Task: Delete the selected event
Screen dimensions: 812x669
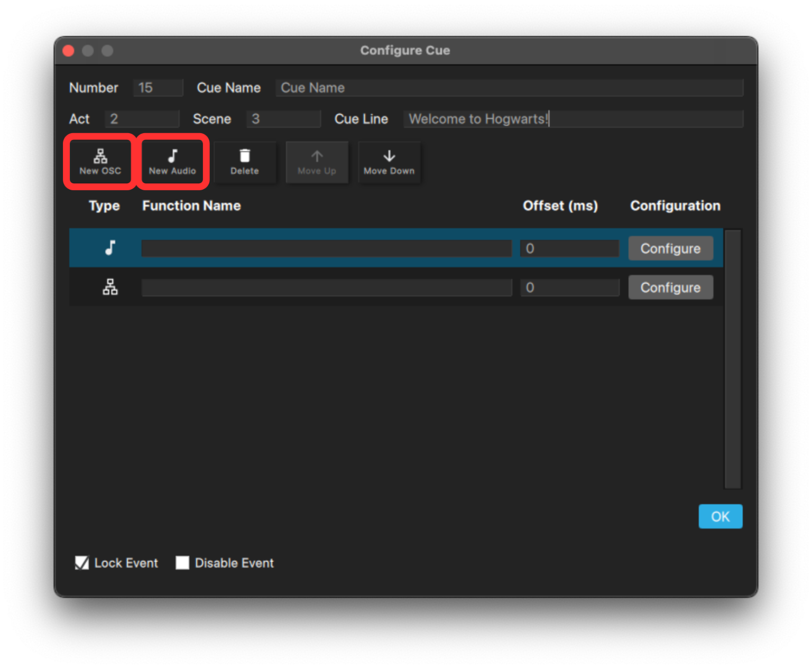Action: (245, 162)
